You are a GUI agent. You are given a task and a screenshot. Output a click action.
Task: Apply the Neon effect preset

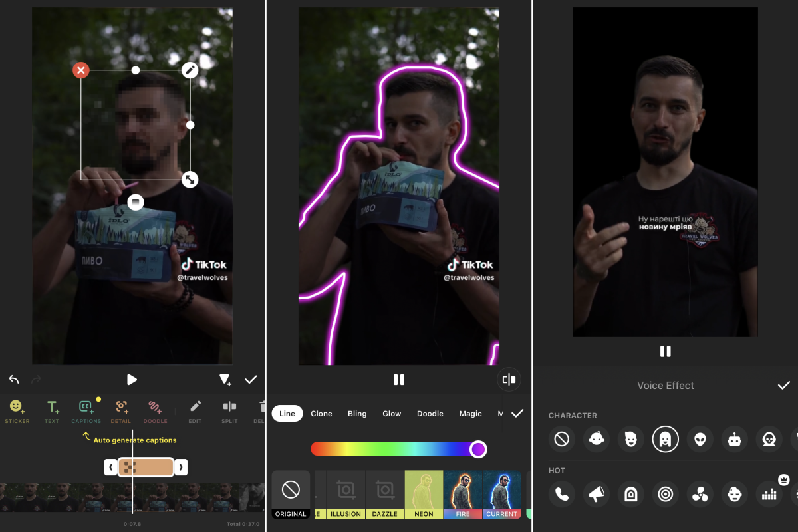point(424,495)
